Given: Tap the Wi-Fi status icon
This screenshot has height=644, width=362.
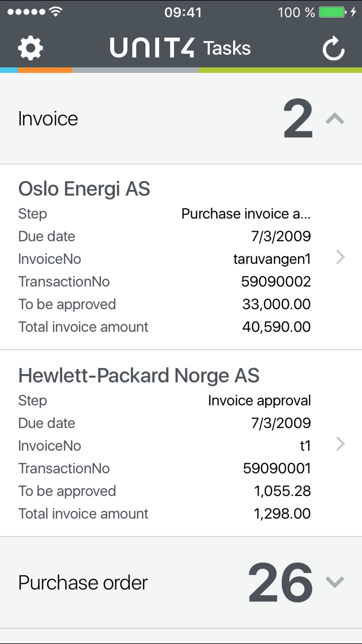Looking at the screenshot, I should tap(56, 12).
